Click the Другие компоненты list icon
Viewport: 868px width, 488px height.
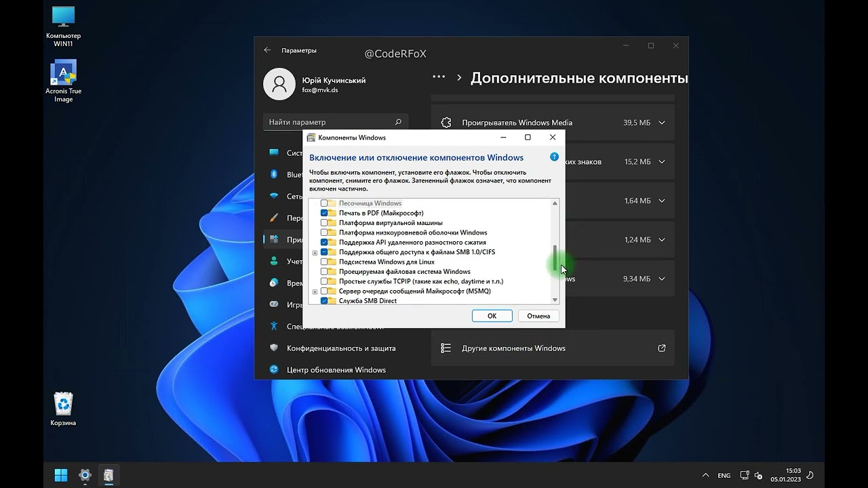446,348
